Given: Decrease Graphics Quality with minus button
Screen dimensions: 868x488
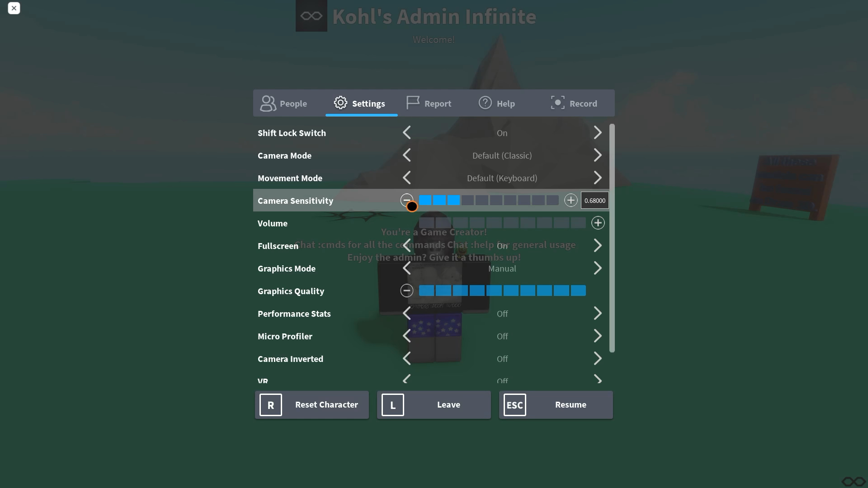Looking at the screenshot, I should [407, 291].
